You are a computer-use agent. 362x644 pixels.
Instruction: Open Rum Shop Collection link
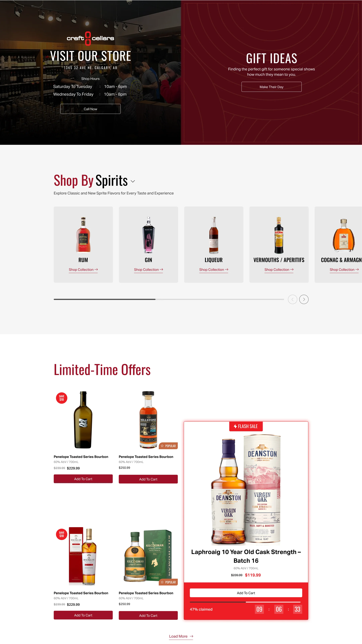[83, 270]
